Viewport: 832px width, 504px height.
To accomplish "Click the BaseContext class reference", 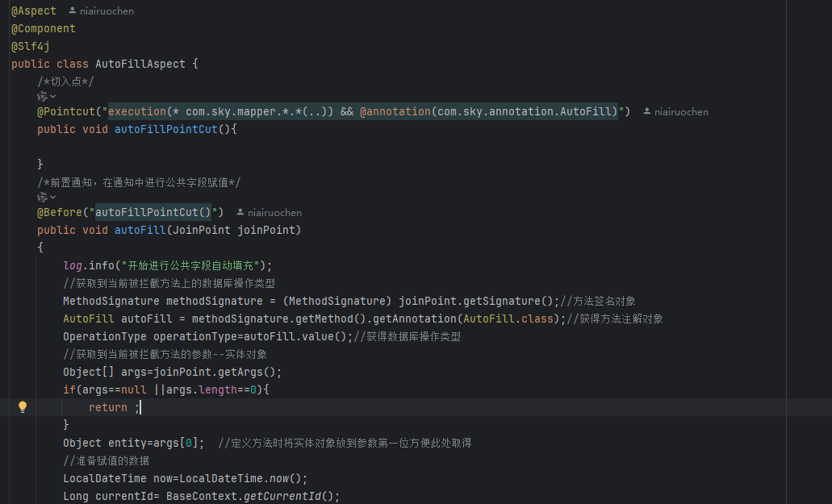I will click(x=201, y=496).
